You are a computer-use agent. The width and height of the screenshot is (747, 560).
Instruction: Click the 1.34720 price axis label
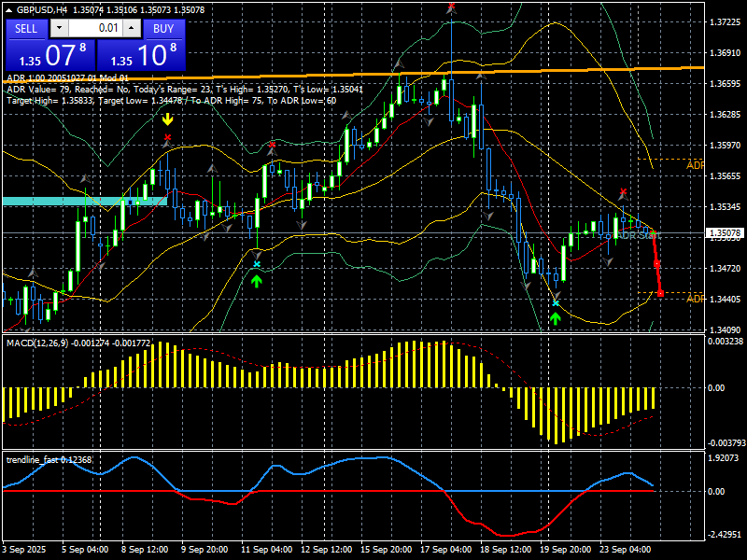[726, 269]
